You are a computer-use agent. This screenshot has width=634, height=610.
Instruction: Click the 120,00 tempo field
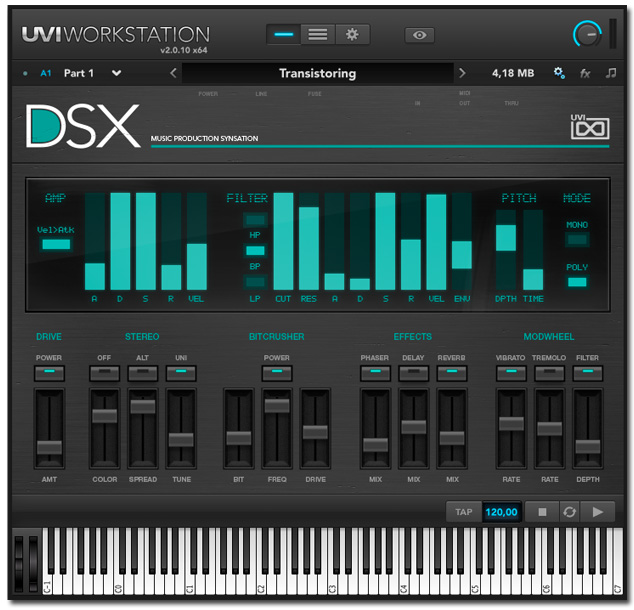(501, 512)
